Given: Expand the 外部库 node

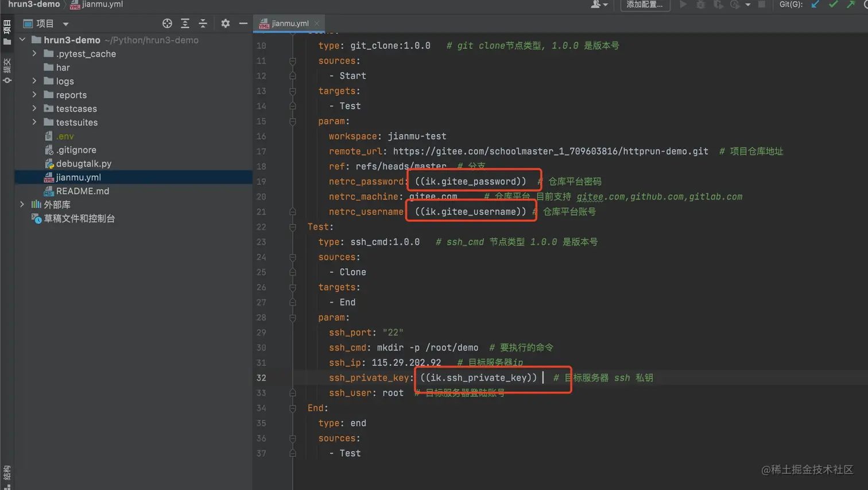Looking at the screenshot, I should [x=22, y=205].
